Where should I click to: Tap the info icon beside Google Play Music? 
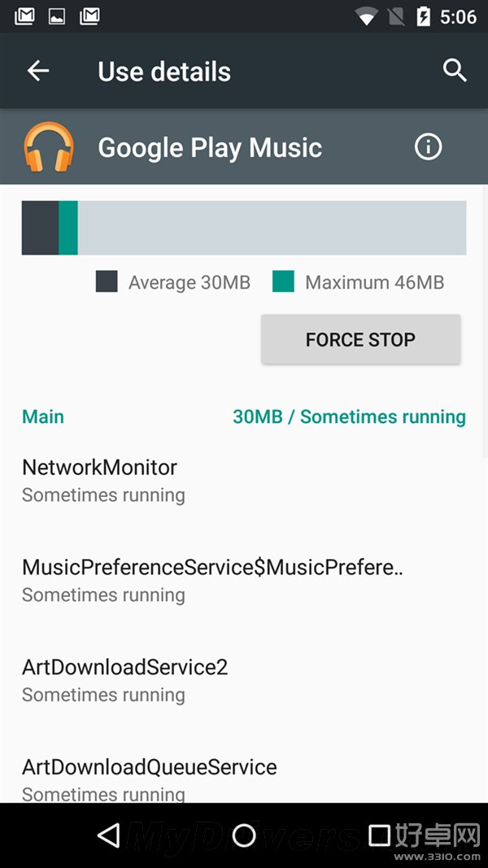click(428, 146)
